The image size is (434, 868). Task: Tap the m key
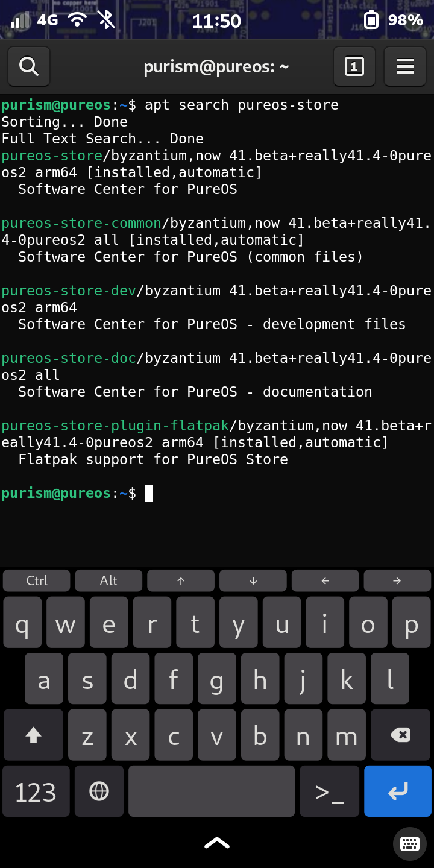pos(347,735)
